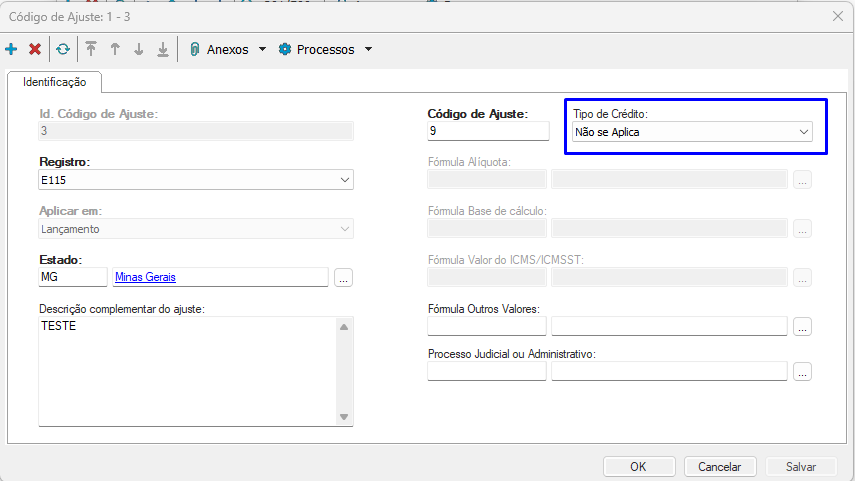This screenshot has height=481, width=855.
Task: Select the Identificação tab
Action: pos(55,82)
